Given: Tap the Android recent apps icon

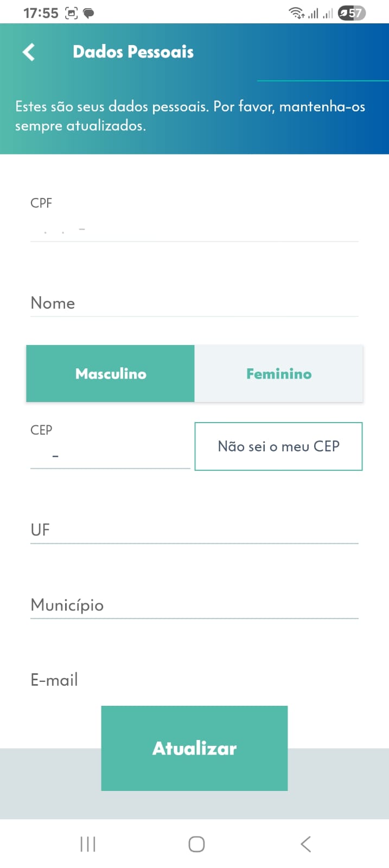Looking at the screenshot, I should pos(88,844).
